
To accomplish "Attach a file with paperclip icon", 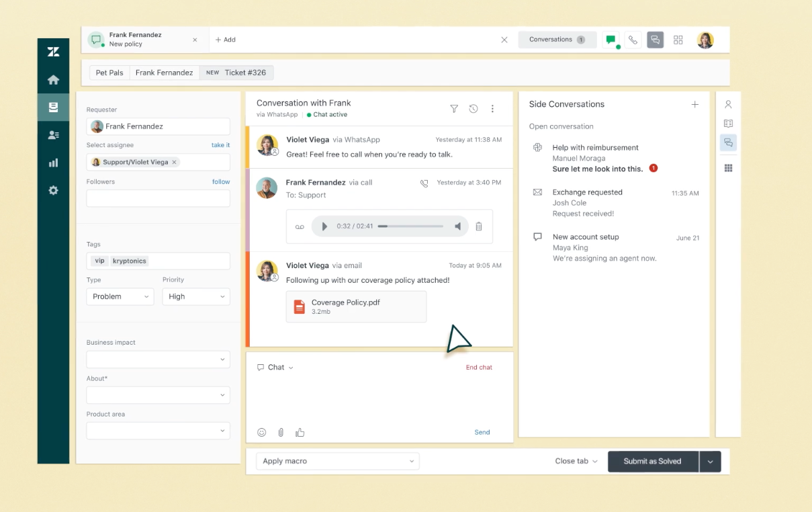I will (281, 433).
